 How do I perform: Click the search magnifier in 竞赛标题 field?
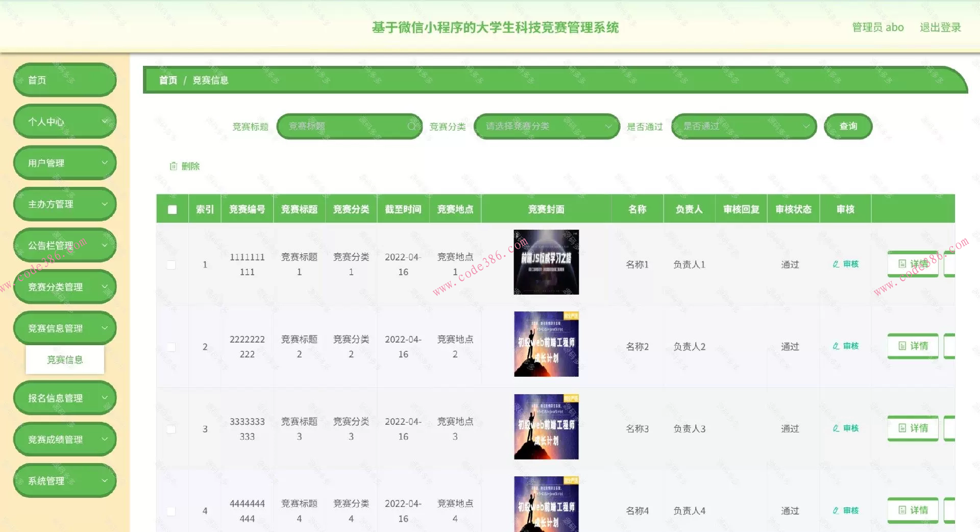tap(411, 126)
